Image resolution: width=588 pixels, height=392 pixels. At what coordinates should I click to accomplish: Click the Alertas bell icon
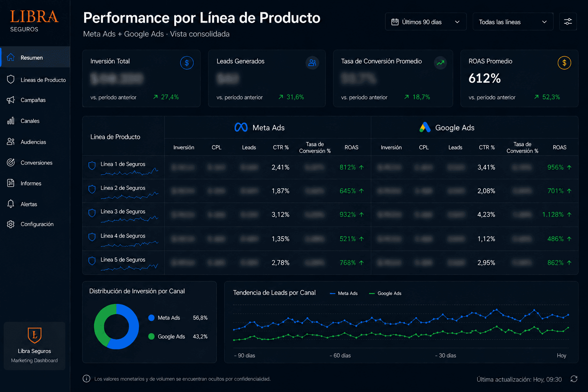(11, 204)
